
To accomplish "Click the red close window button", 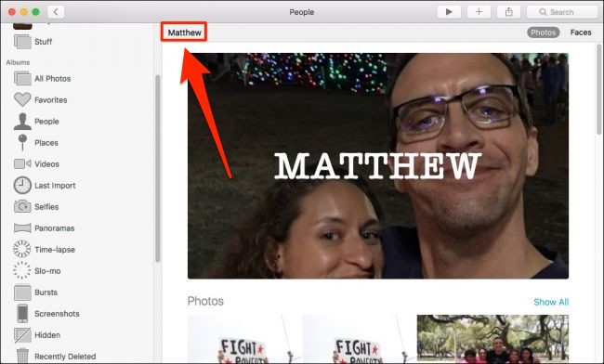I will click(12, 12).
